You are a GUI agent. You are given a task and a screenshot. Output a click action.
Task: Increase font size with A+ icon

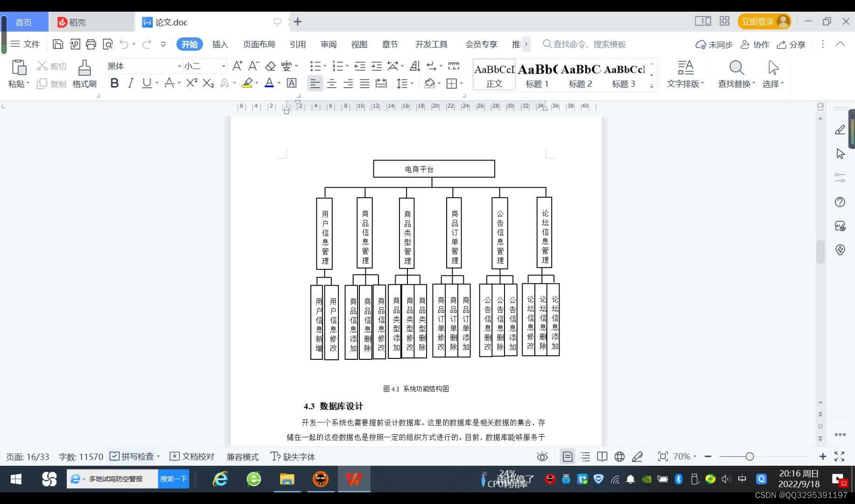click(238, 66)
